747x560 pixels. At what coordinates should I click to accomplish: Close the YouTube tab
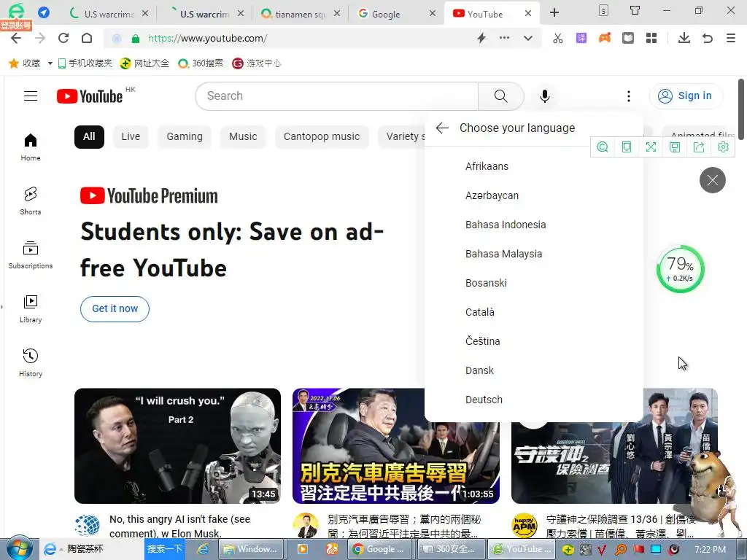[x=528, y=13]
